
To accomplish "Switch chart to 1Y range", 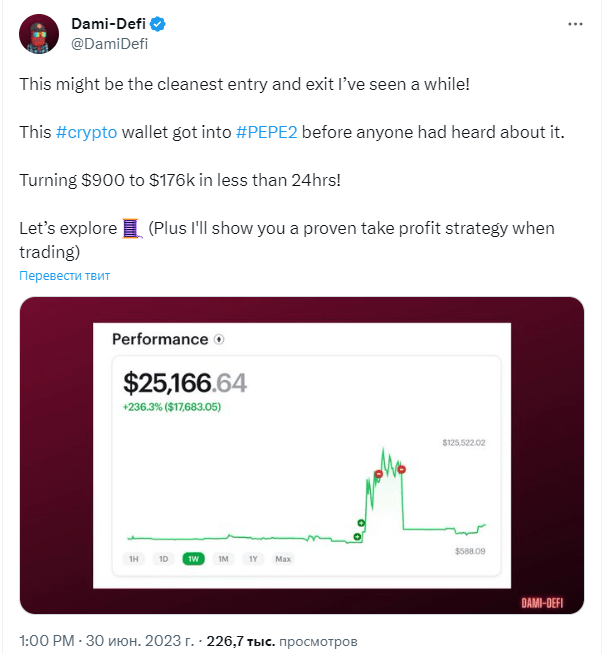I will (253, 559).
